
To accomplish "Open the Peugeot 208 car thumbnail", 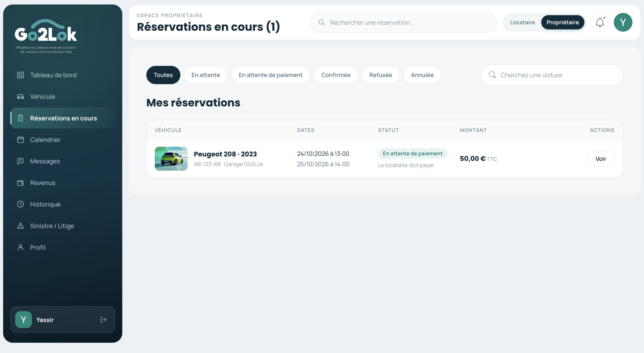I will [x=171, y=159].
